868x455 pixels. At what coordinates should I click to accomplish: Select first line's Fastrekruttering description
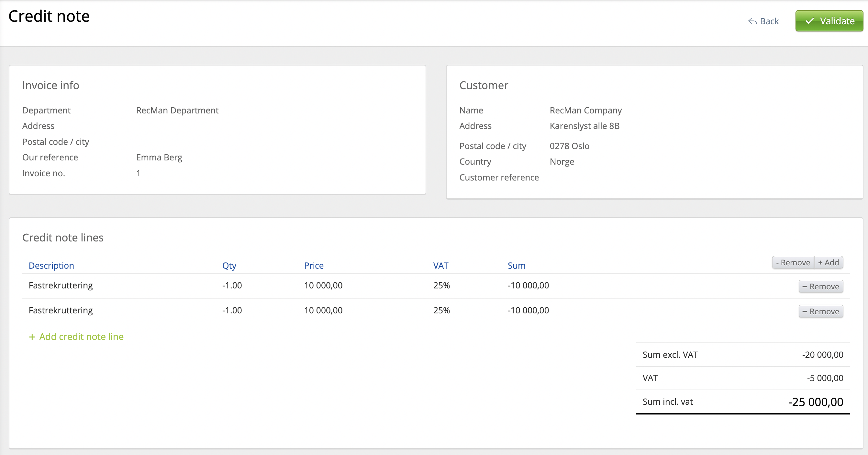point(61,285)
